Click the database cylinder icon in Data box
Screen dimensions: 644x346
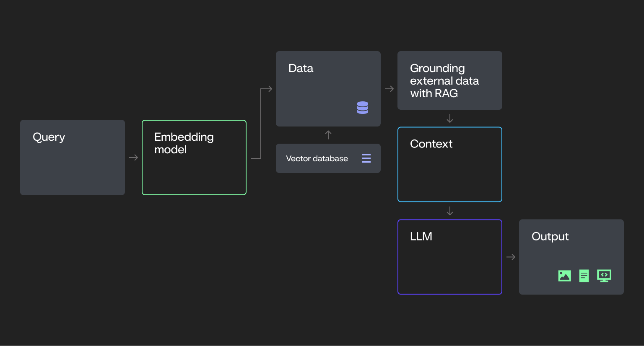pos(363,108)
